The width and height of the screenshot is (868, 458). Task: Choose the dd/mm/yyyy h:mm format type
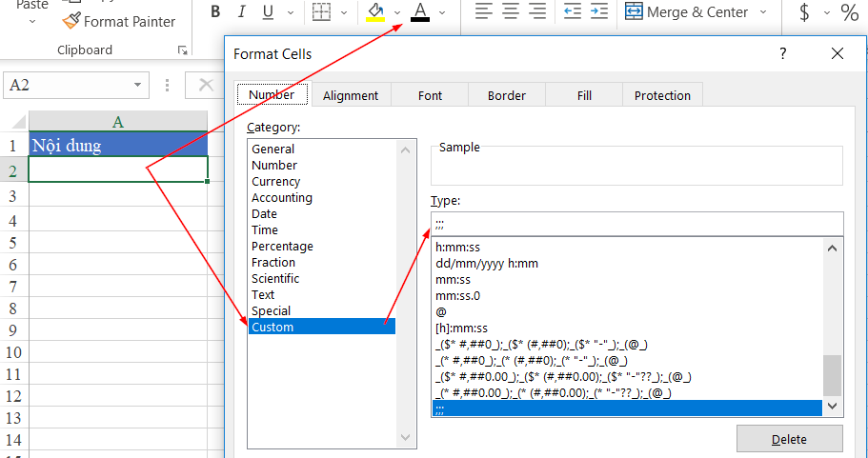(x=627, y=264)
